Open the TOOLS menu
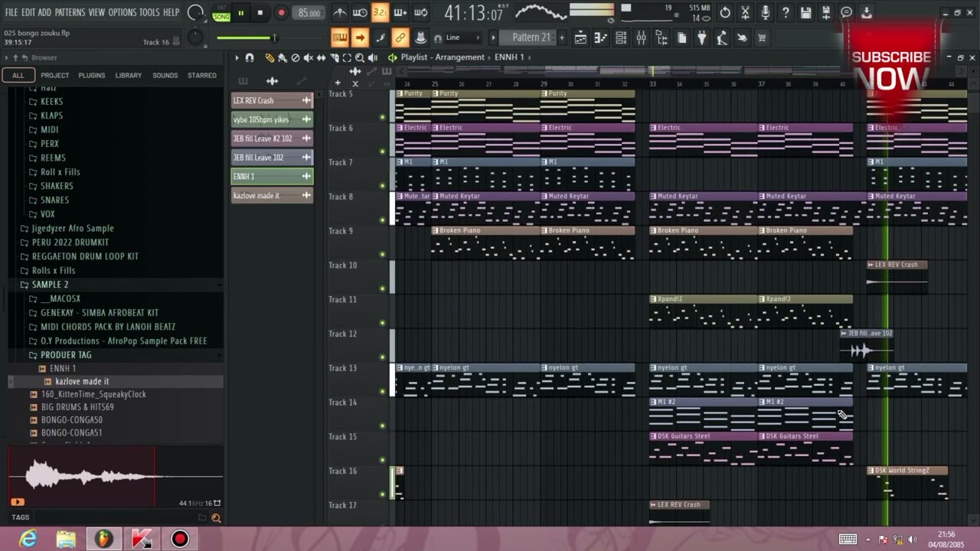This screenshot has width=980, height=551. (x=149, y=12)
